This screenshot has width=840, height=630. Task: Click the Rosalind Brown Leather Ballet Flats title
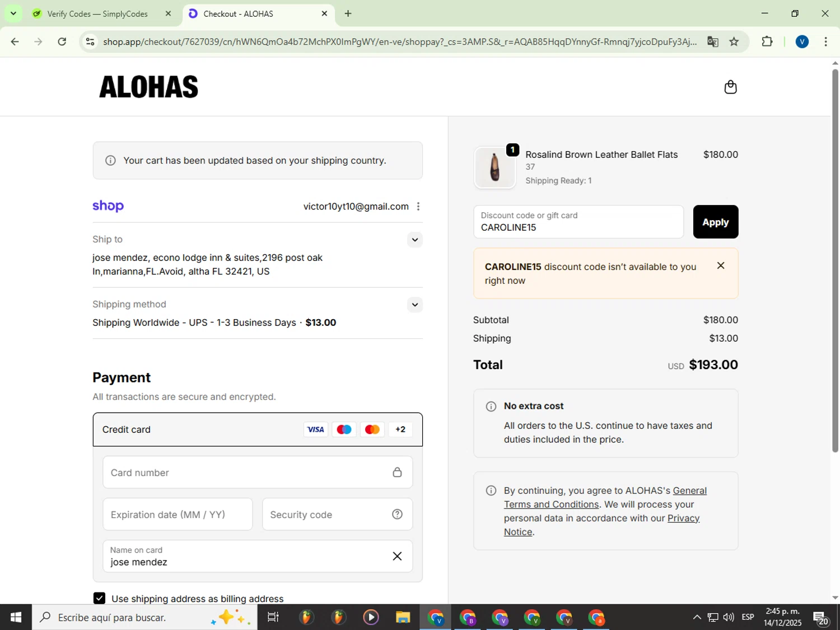tap(601, 155)
